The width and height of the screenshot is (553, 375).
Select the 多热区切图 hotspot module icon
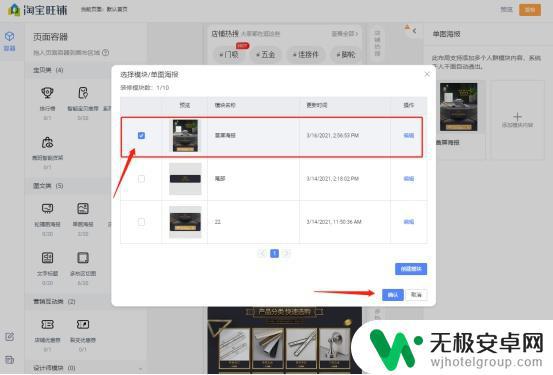click(x=83, y=258)
